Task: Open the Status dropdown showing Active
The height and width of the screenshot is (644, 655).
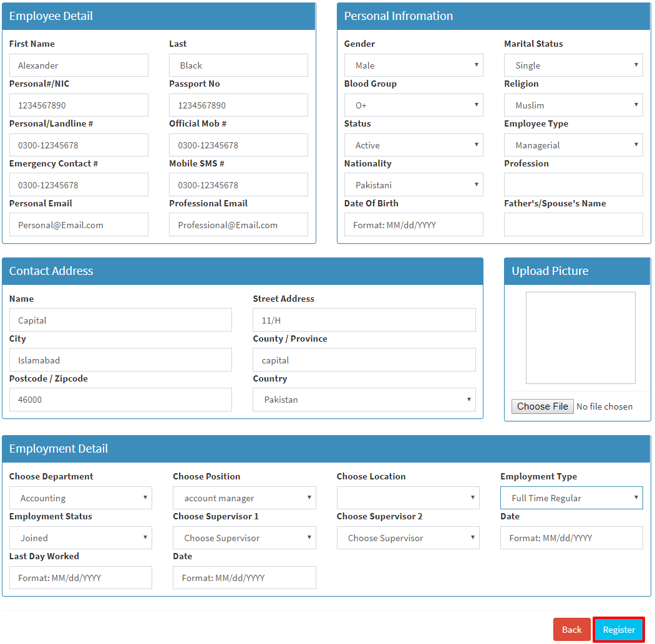Action: [413, 145]
